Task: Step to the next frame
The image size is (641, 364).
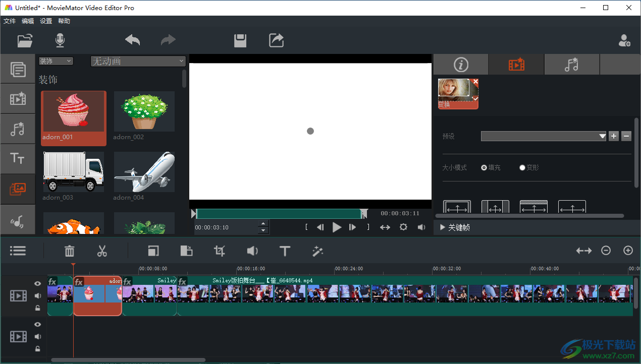Action: click(x=353, y=227)
